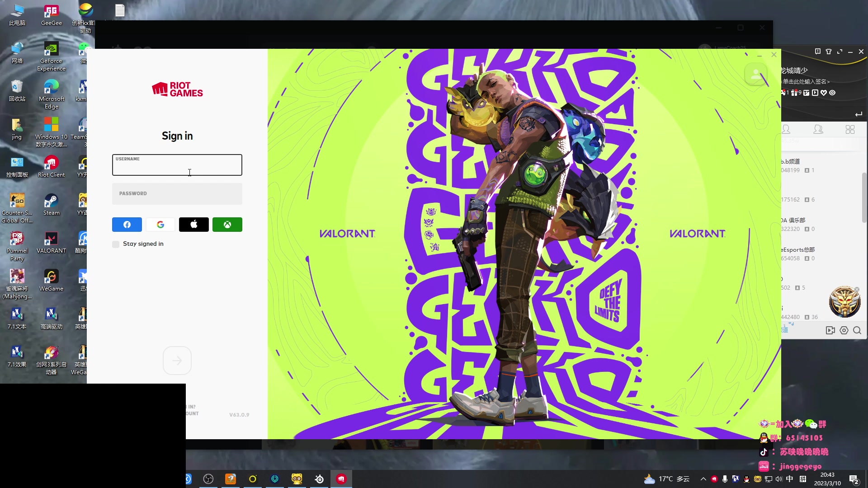Screen dimensions: 868x488
Task: Open the Steam desktop shortcut
Action: 52,205
